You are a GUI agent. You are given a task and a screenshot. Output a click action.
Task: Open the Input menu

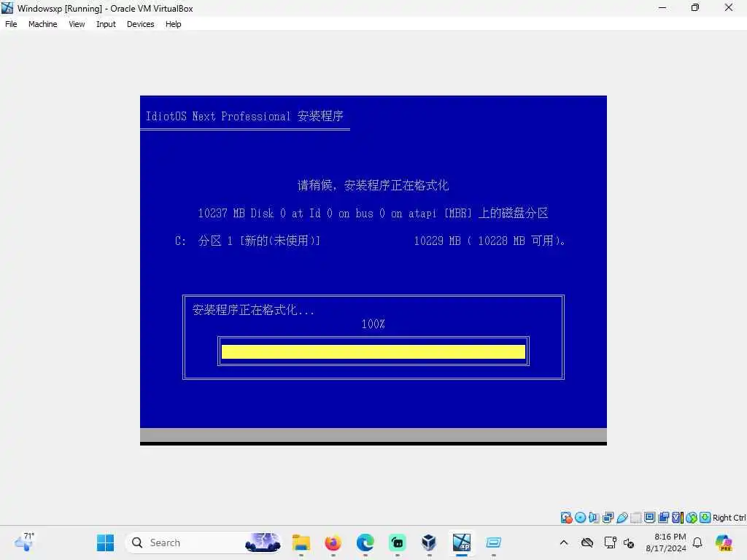(x=106, y=24)
